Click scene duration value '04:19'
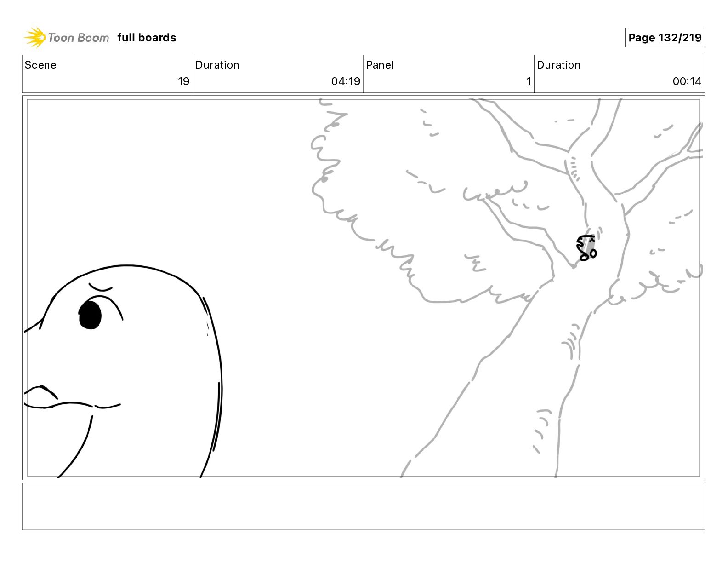The width and height of the screenshot is (728, 563). (346, 81)
